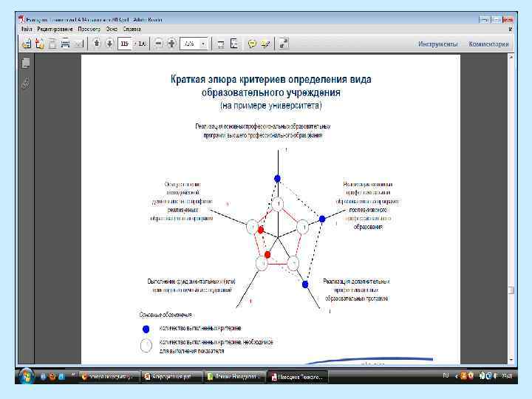
Task: Click the document title heading text
Action: (x=270, y=86)
